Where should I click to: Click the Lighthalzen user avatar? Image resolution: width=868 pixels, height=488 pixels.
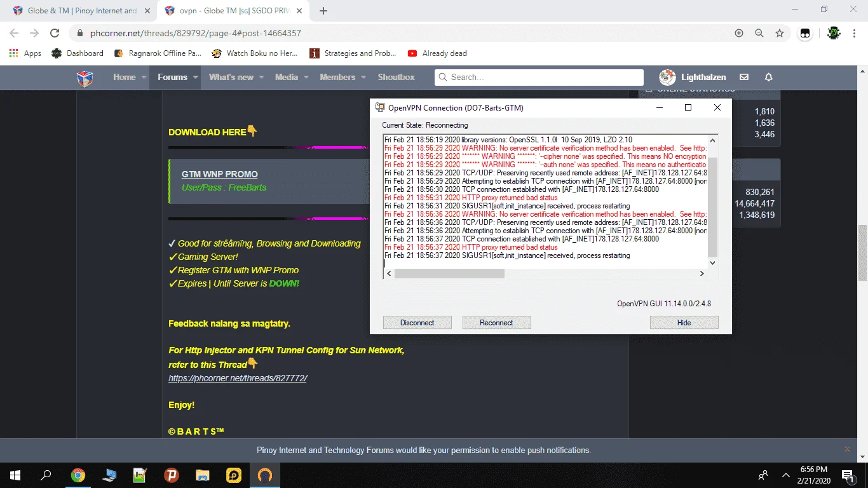tap(667, 78)
